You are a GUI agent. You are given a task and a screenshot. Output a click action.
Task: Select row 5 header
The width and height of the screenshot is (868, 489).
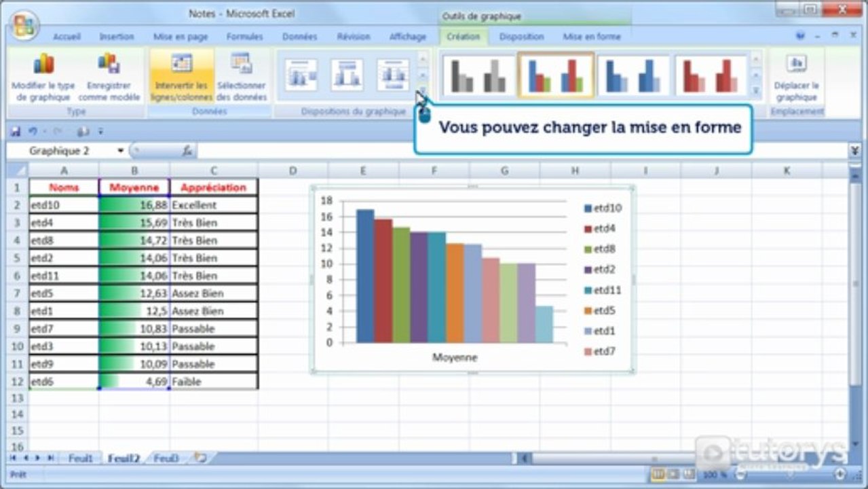[x=17, y=257]
